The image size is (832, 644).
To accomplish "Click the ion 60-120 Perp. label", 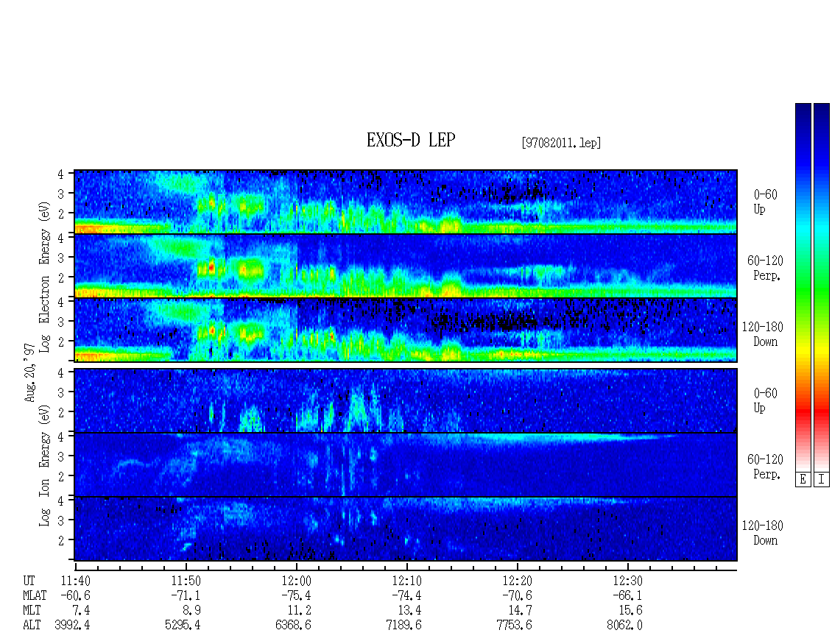I will (x=765, y=467).
